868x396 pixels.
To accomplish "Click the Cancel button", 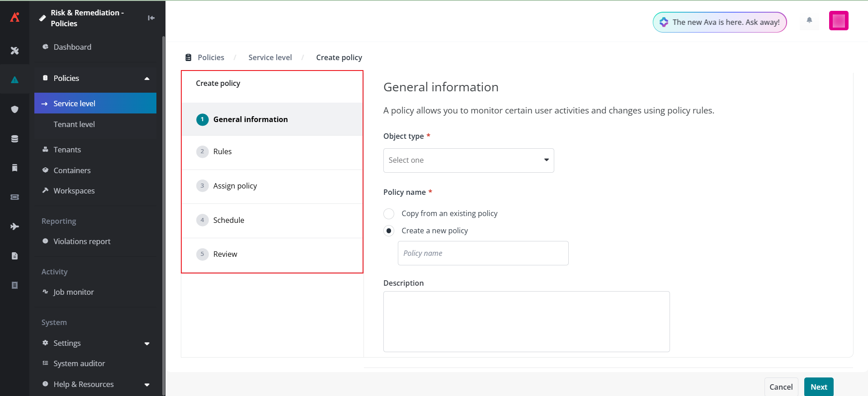I will click(x=781, y=387).
